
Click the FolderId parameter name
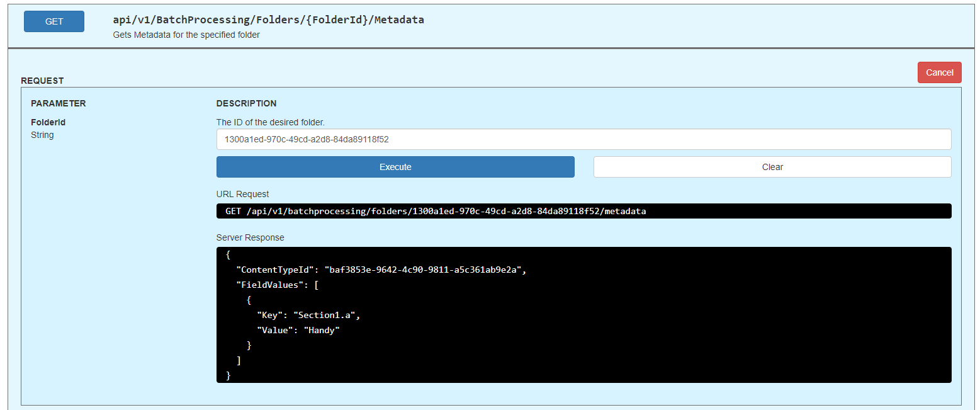(x=48, y=122)
